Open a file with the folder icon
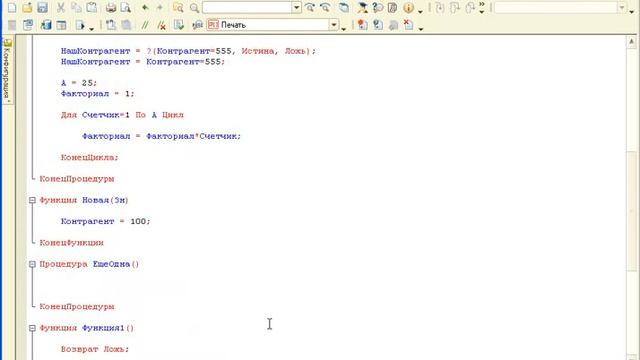This screenshot has width=640, height=360. click(x=27, y=7)
